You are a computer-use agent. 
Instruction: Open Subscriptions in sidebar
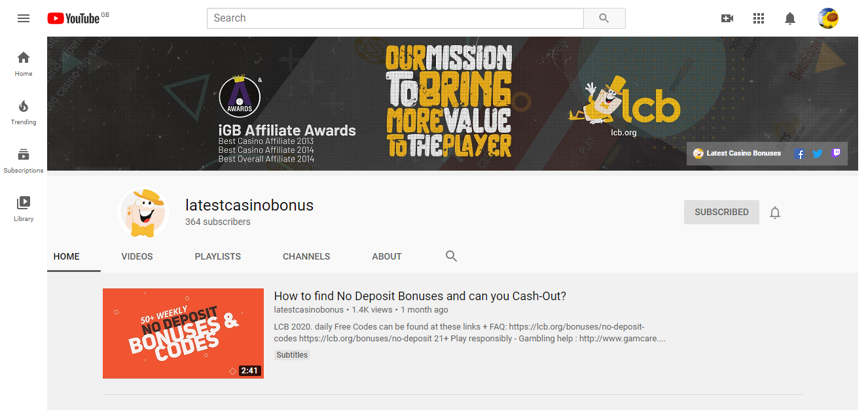click(x=24, y=160)
